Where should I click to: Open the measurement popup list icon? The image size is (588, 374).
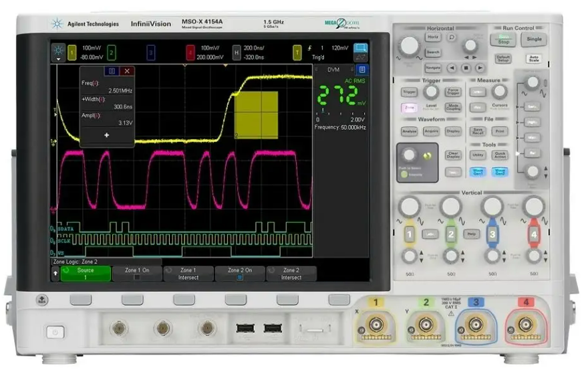pyautogui.click(x=112, y=71)
